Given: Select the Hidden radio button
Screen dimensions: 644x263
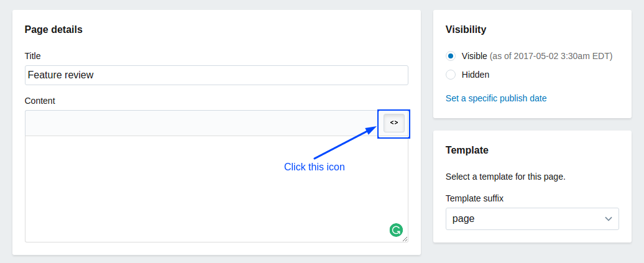Looking at the screenshot, I should [451, 75].
